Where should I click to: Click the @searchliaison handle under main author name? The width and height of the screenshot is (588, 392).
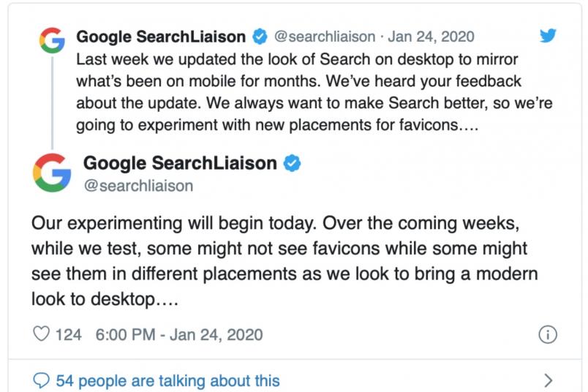(x=138, y=186)
